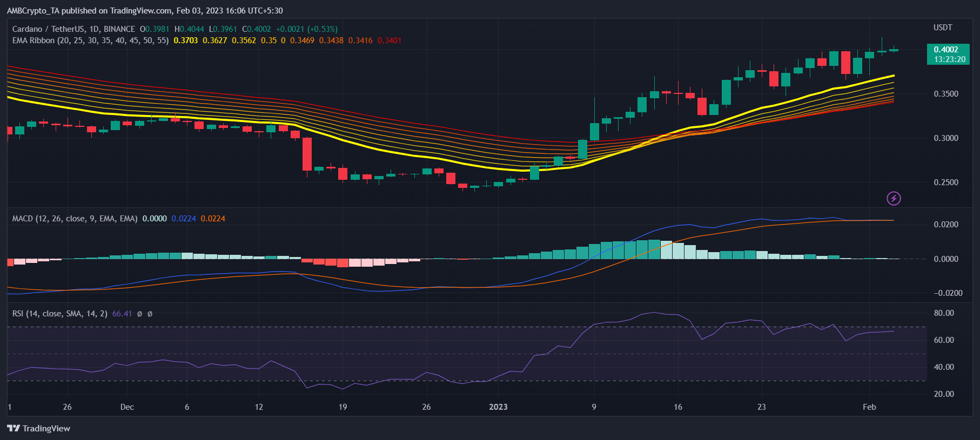Click the 0.3000 price axis label
Image resolution: width=980 pixels, height=440 pixels.
click(946, 138)
